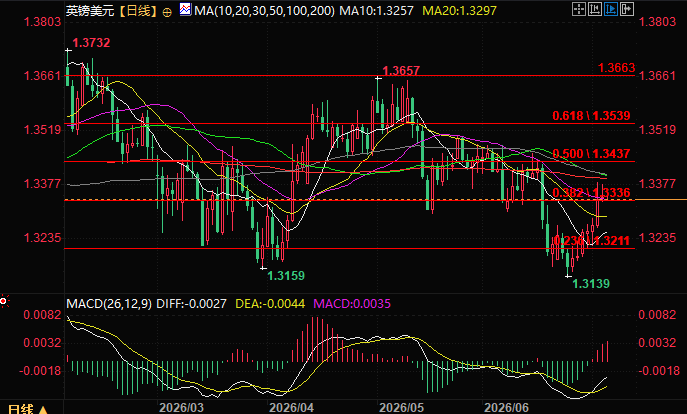The height and width of the screenshot is (414, 687).
Task: Open the MA(10,20,30,50,100,200) parameters label
Action: click(x=264, y=11)
